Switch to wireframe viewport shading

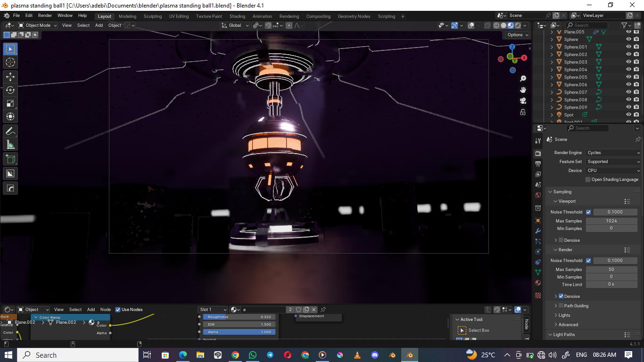pyautogui.click(x=496, y=25)
